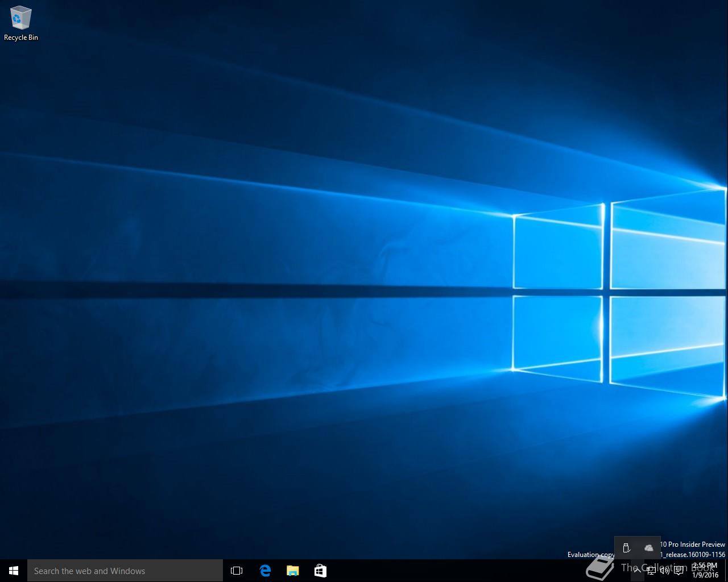728x582 pixels.
Task: Click the Show desktop sliver at the end of the taskbar
Action: coord(726,571)
